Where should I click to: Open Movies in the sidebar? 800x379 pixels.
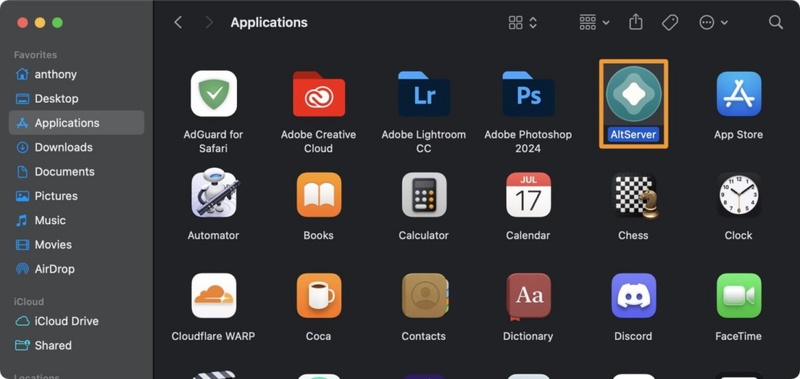pyautogui.click(x=77, y=245)
